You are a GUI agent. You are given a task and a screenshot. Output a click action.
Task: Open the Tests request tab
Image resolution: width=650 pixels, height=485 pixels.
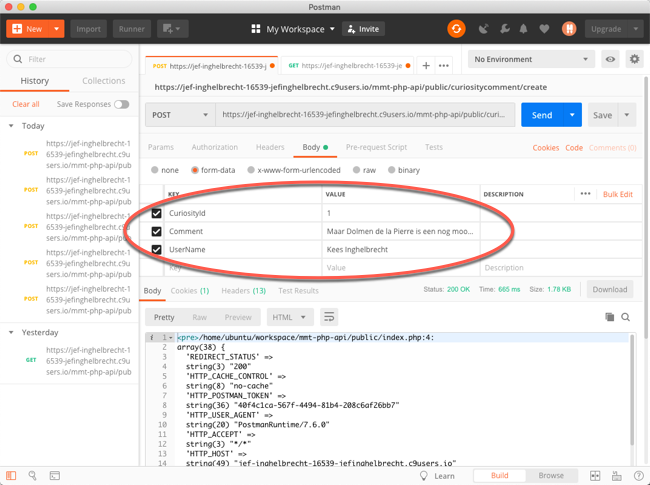434,147
